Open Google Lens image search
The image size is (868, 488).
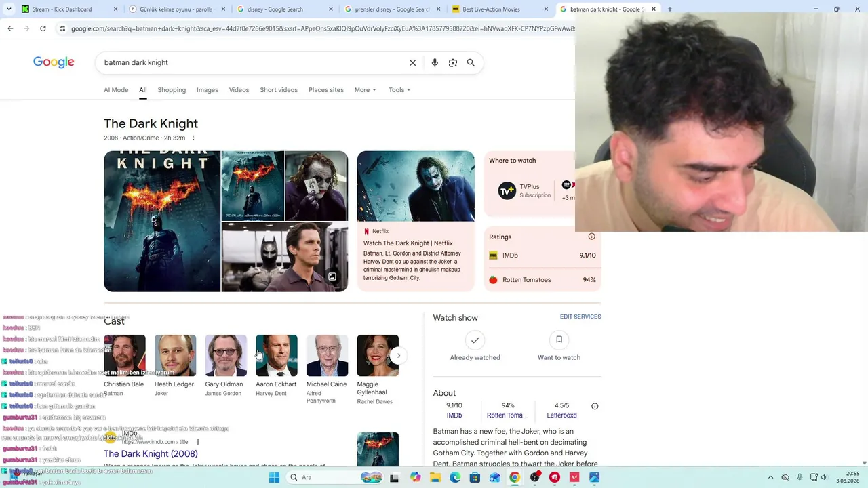point(453,62)
